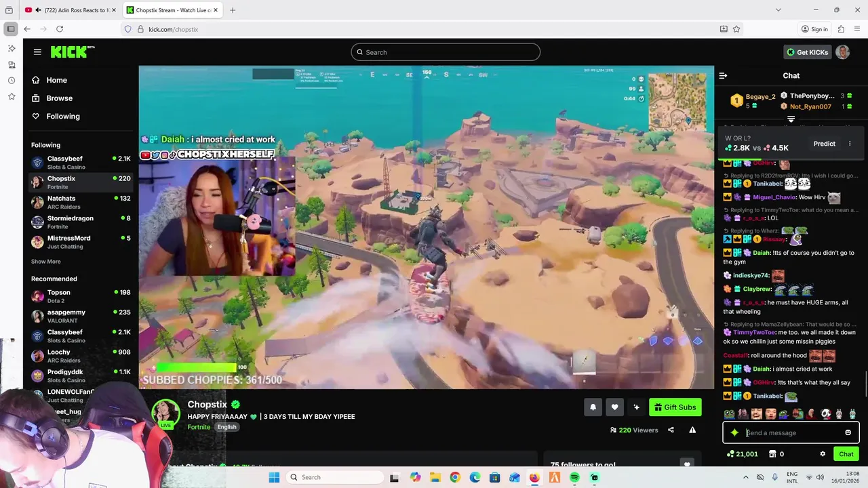Open a new browser tab
The height and width of the screenshot is (488, 868).
coord(233,10)
